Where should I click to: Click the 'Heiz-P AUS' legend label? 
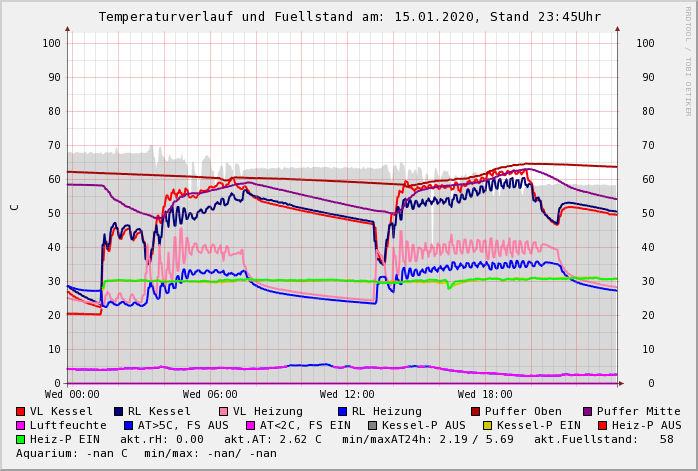coord(646,425)
